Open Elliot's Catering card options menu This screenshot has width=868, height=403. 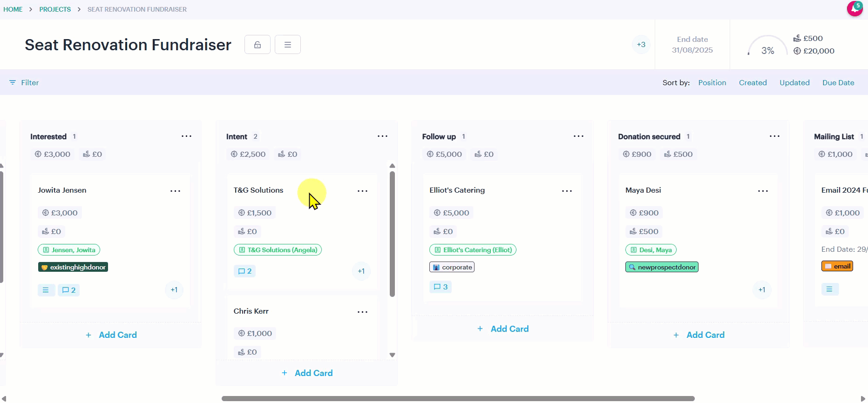click(x=567, y=191)
